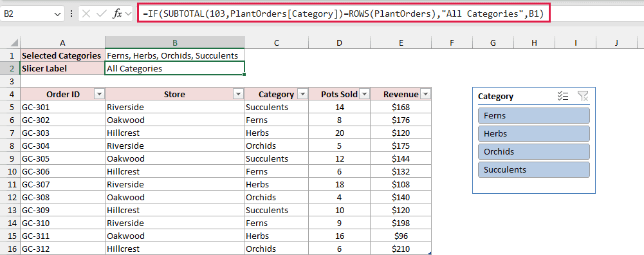
Task: Open Category column filter dropdown
Action: [302, 94]
